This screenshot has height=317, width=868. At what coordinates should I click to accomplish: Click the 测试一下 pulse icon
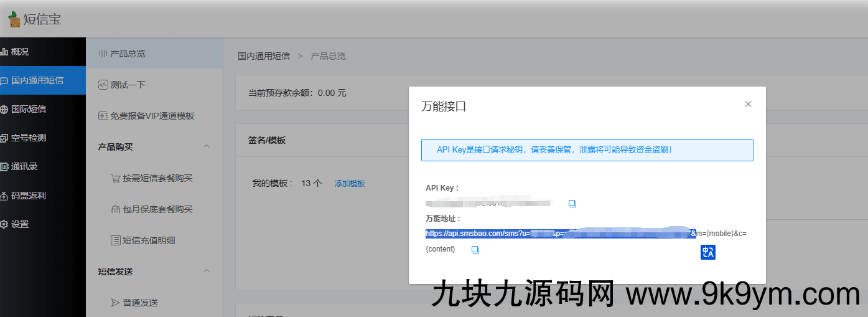(x=103, y=85)
